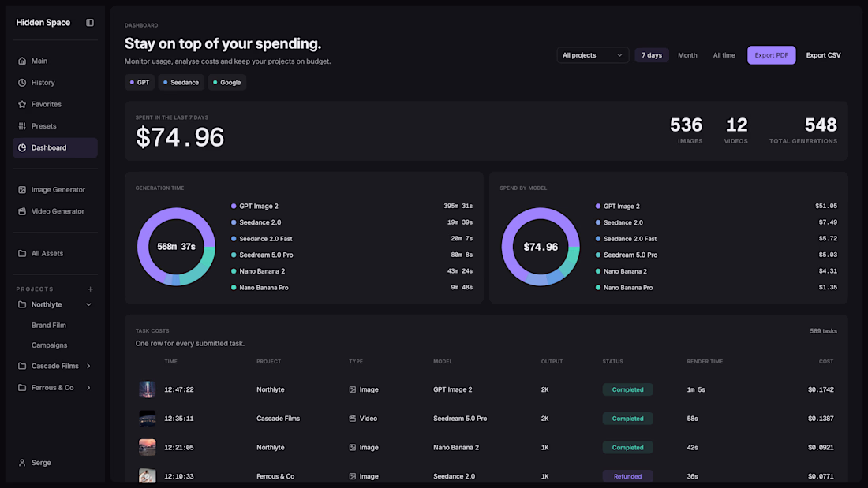Toggle the Seedance provider filter chip
868x488 pixels.
[181, 83]
